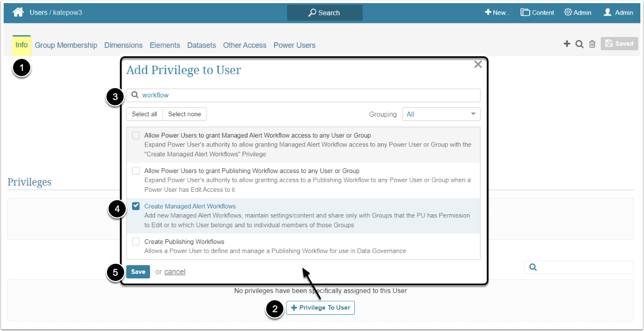Click the Create Managed Alert Workflows label

point(190,206)
